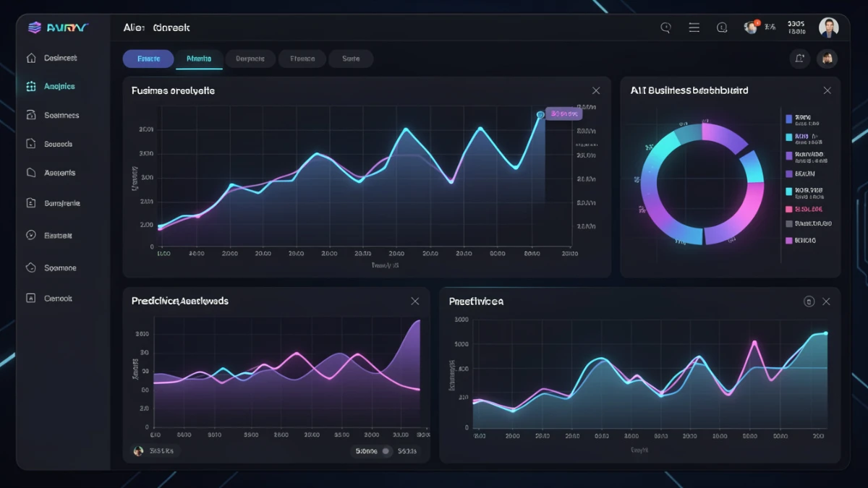Click the small avatar pill at bottom of Predictive Analytics panel

pos(152,450)
